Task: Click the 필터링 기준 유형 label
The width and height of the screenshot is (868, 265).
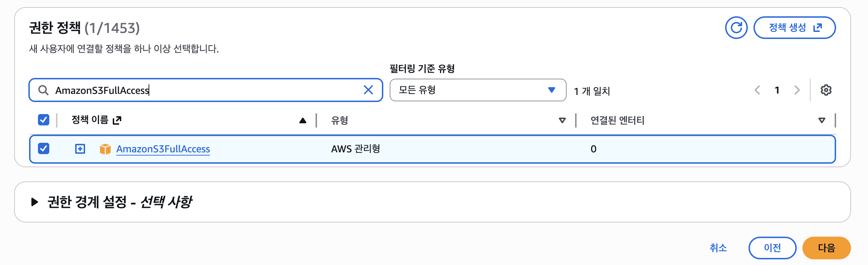Action: point(422,68)
